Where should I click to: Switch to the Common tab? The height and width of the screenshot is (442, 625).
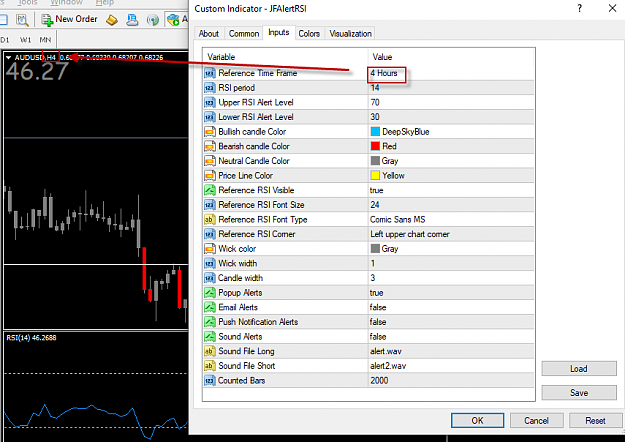point(244,34)
